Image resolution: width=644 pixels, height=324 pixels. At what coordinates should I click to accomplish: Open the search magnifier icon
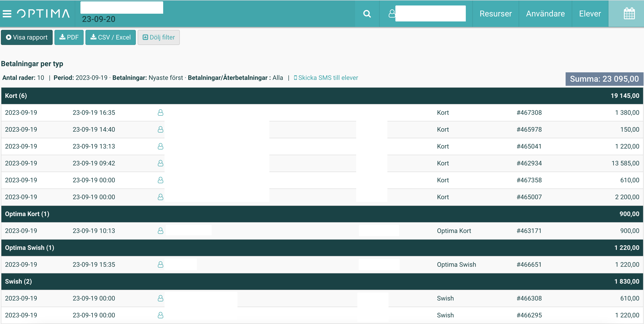367,13
